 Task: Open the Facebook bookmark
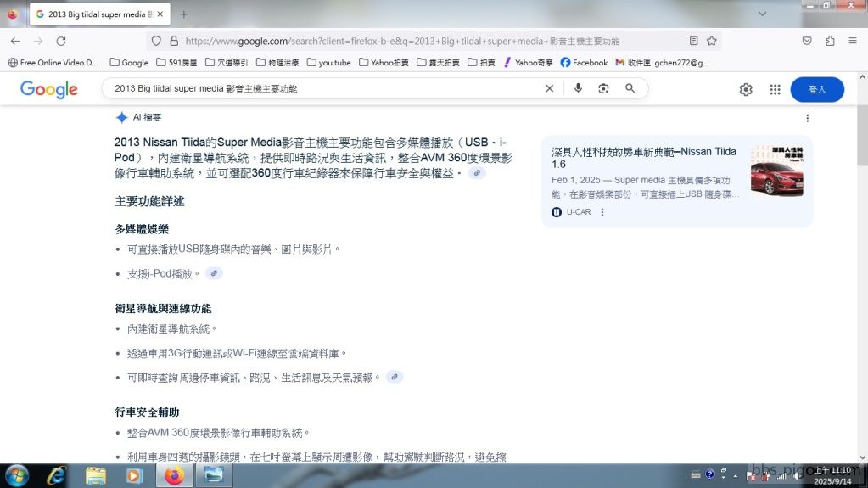pyautogui.click(x=584, y=63)
